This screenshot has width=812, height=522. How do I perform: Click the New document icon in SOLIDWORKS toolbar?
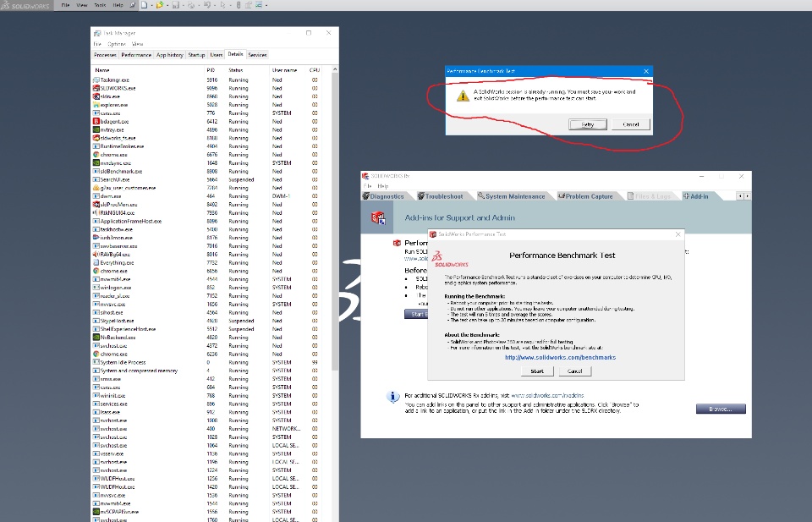click(144, 5)
